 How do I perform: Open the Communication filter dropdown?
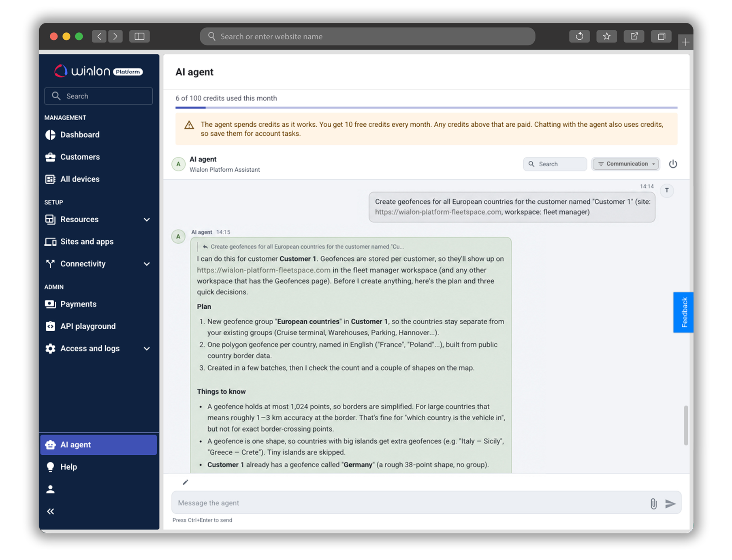pos(626,164)
